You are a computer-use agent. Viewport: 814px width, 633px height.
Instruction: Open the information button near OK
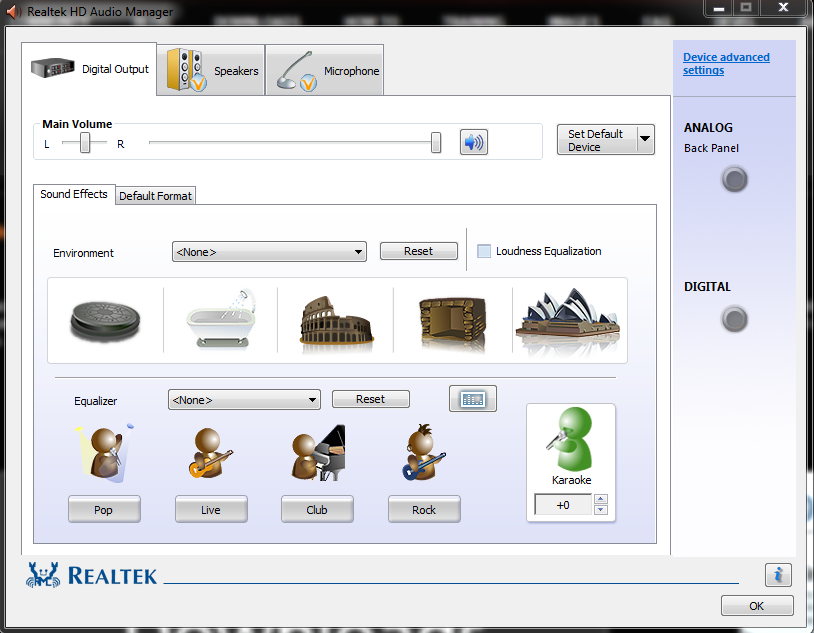tap(778, 575)
